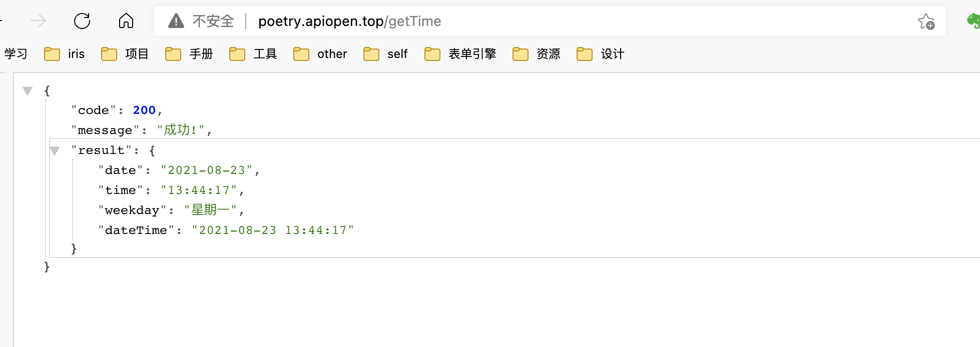Collapse the result object disclosure triangle

(x=54, y=150)
